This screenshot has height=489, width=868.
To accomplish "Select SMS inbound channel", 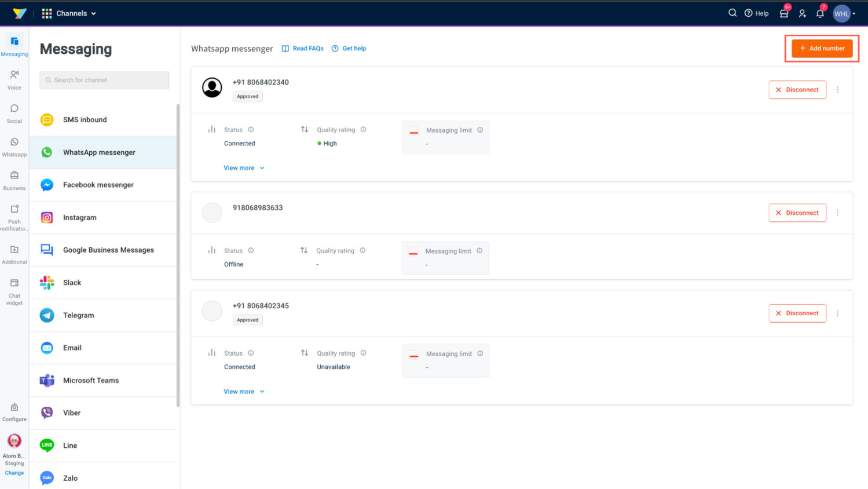I will coord(103,120).
